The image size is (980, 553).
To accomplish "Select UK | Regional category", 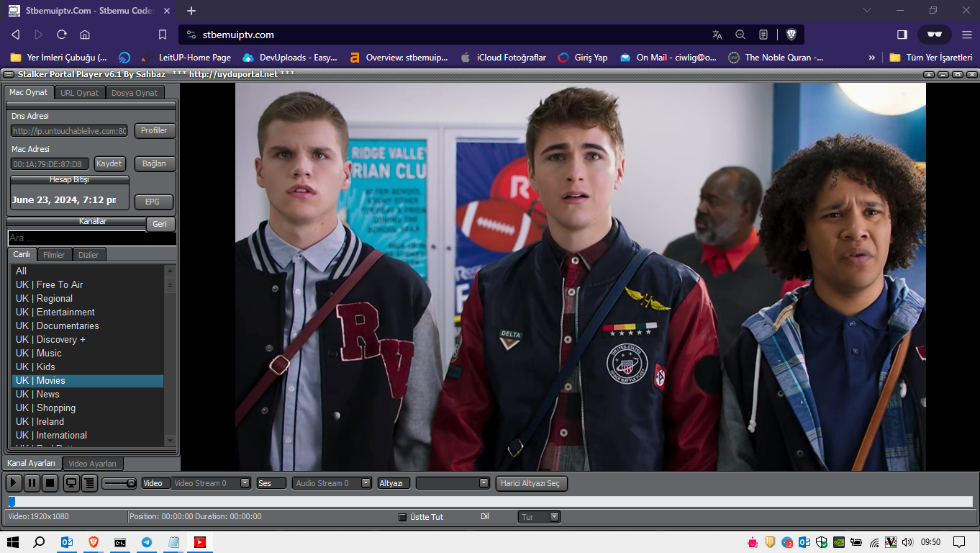I will coord(88,298).
